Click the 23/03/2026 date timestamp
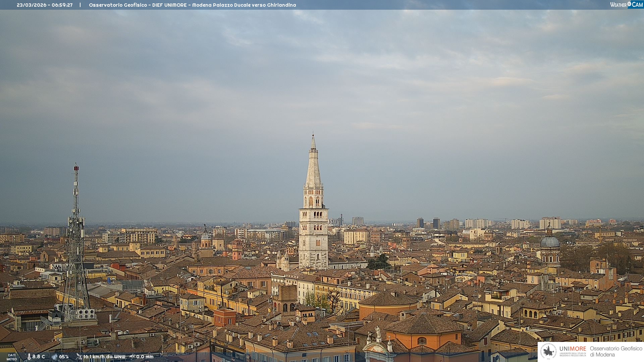Image resolution: width=644 pixels, height=362 pixels. coord(32,5)
